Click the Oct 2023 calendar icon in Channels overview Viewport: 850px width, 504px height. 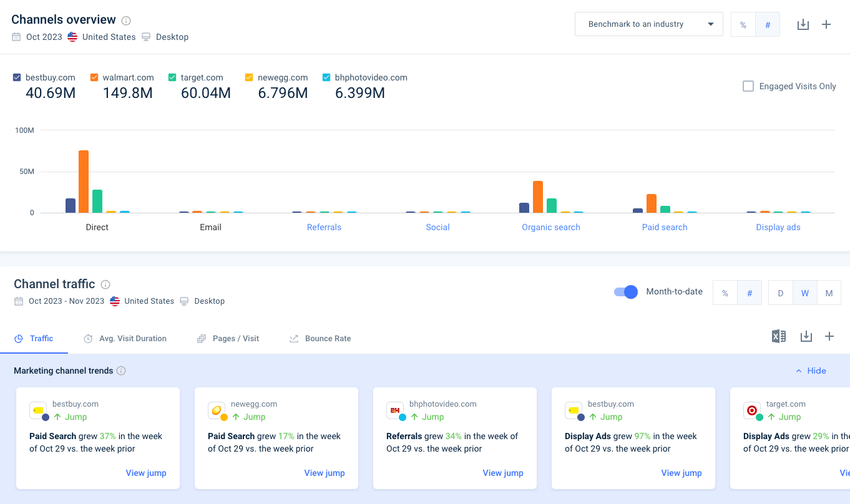17,37
